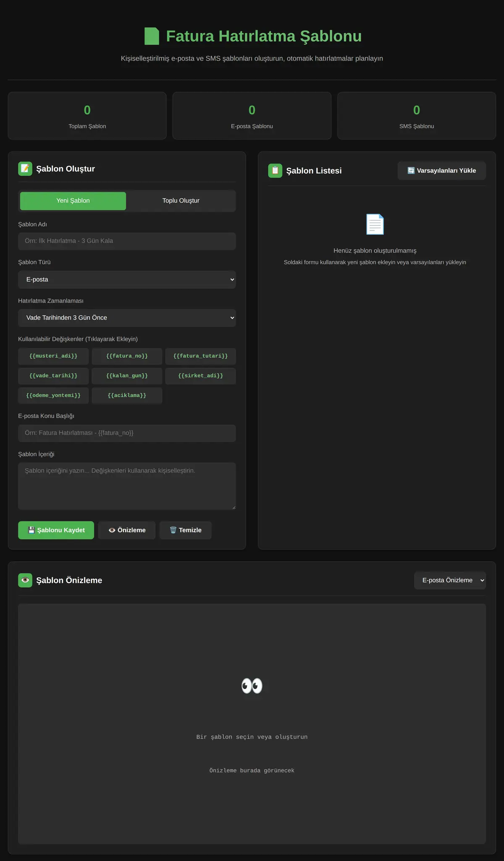Click the green document icon beside page title
This screenshot has height=861, width=504.
click(152, 36)
